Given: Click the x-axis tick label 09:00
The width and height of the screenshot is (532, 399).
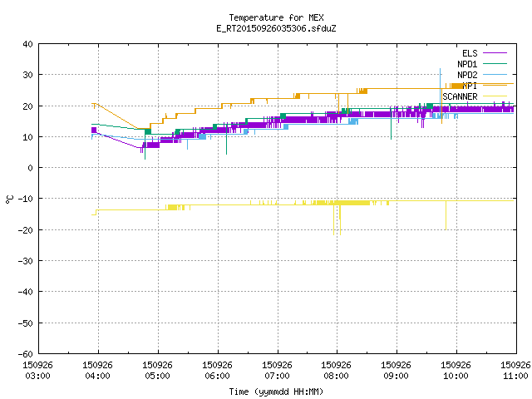Looking at the screenshot, I should (396, 376).
